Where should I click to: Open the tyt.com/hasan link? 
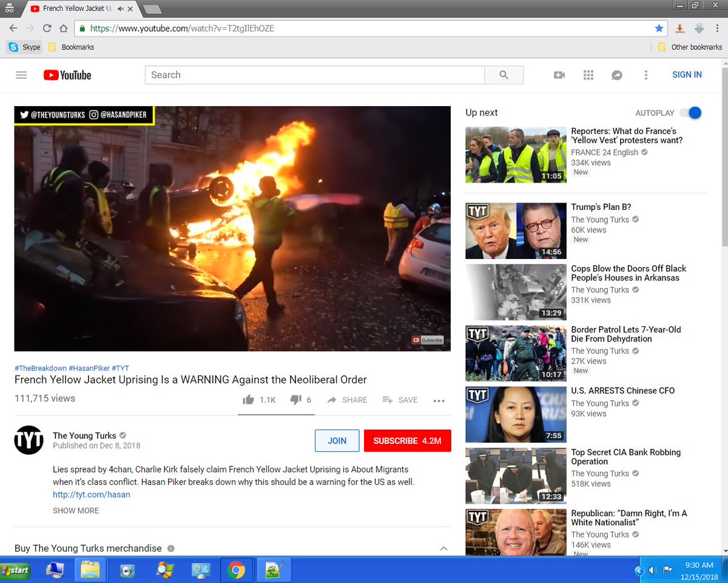pos(92,494)
